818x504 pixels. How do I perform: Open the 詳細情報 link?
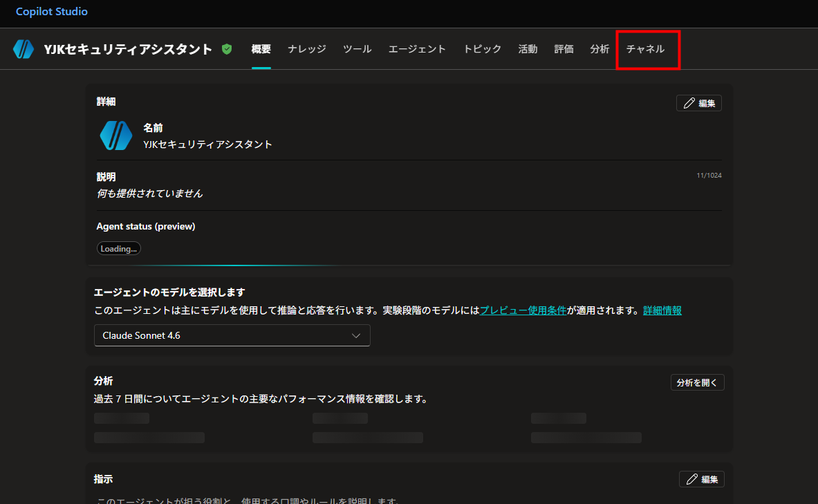tap(662, 310)
